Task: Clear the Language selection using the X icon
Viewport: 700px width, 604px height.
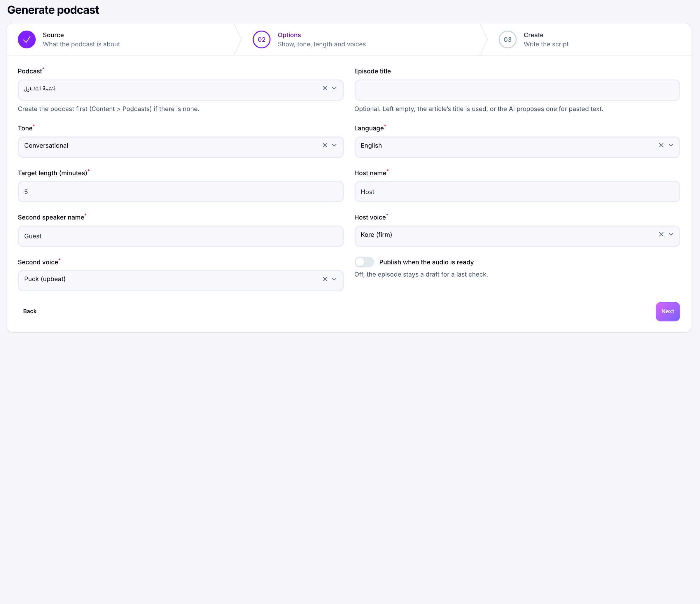Action: tap(661, 145)
